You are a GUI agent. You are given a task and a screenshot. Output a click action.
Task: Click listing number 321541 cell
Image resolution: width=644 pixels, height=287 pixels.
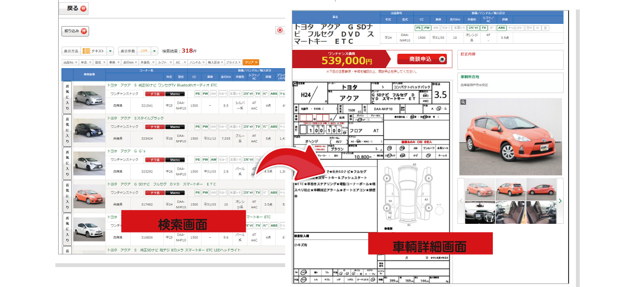coord(147,106)
